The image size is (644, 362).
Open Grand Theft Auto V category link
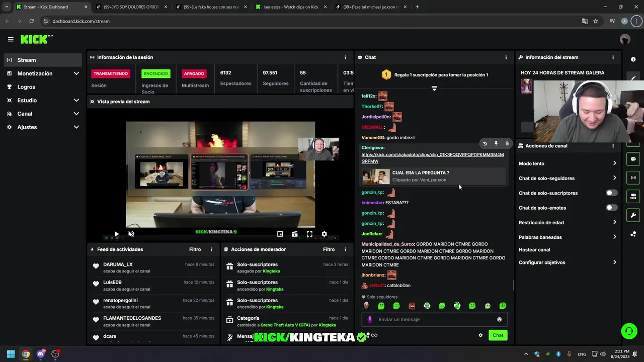[x=285, y=325]
